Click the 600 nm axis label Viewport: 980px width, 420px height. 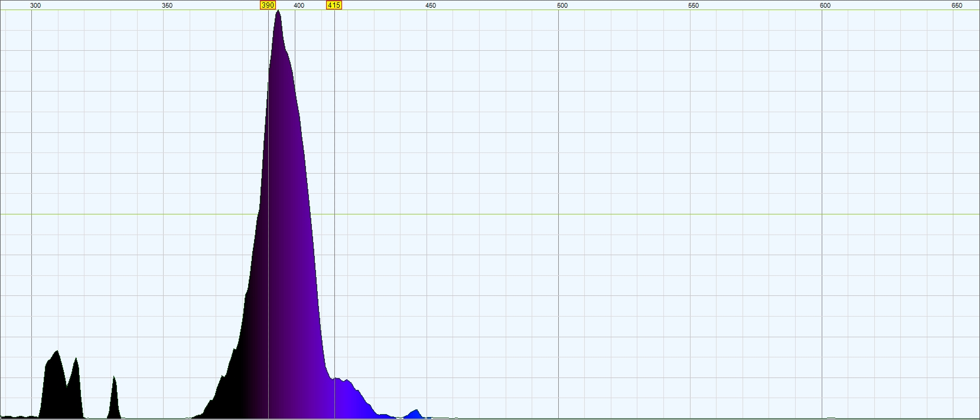point(825,5)
